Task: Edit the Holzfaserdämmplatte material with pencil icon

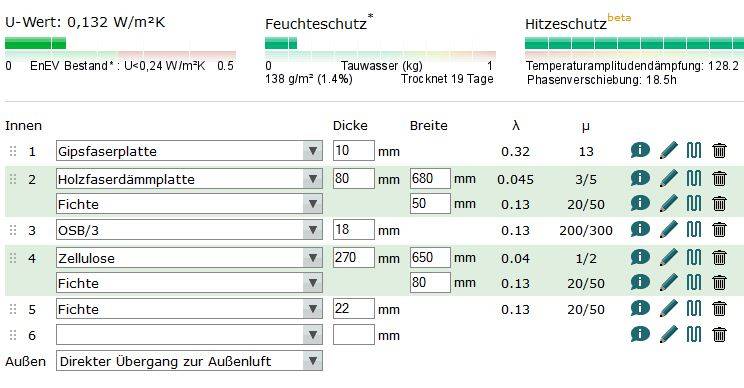Action: (669, 179)
